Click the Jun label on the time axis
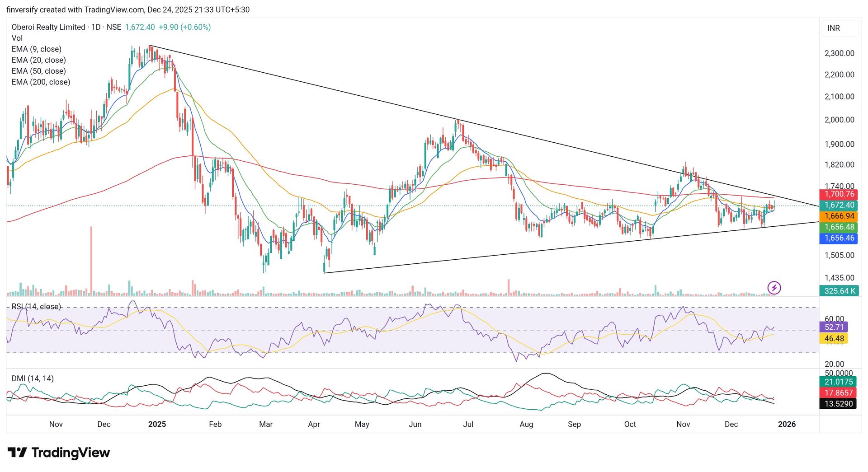868x472 pixels. [x=415, y=425]
